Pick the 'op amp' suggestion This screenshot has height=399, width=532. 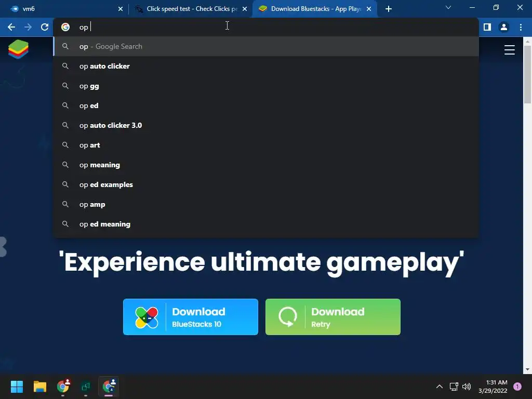pos(266,204)
